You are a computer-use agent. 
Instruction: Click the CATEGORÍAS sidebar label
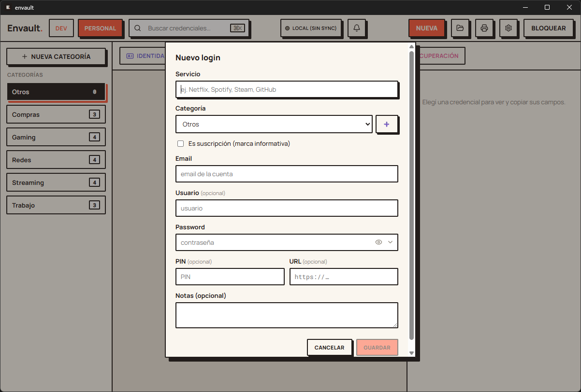tap(25, 75)
